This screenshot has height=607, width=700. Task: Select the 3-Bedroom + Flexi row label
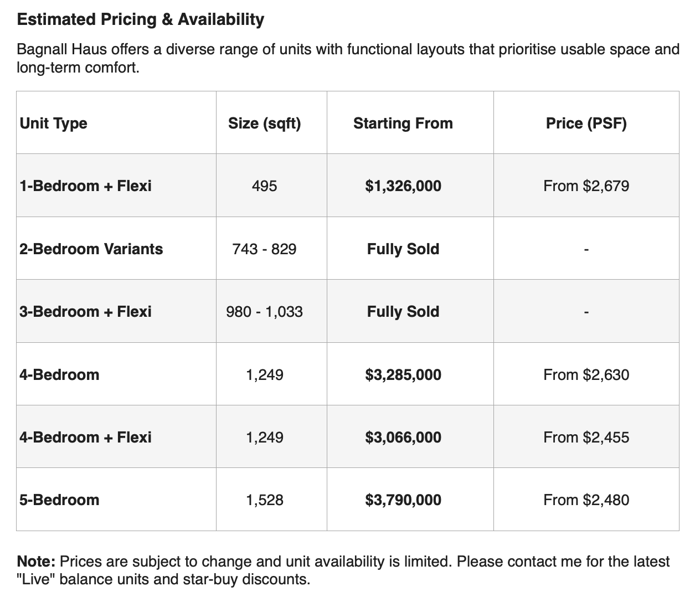pos(85,311)
